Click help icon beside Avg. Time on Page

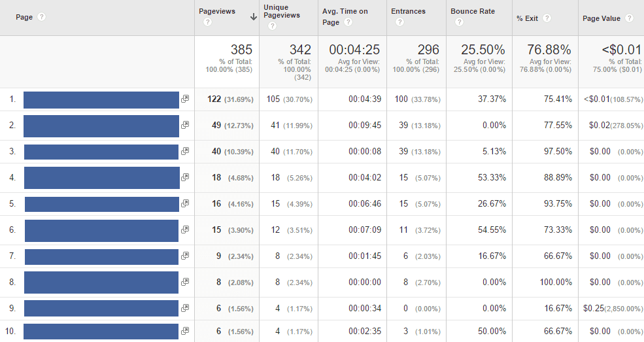pyautogui.click(x=348, y=22)
